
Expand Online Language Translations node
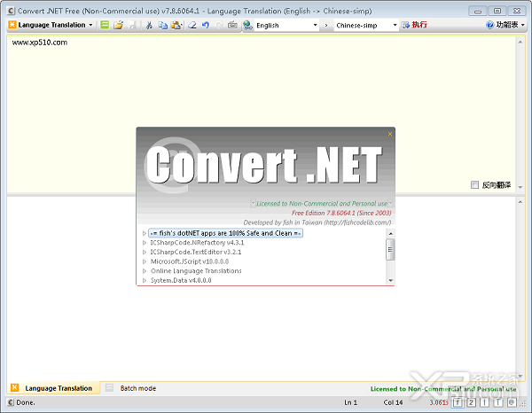pos(145,271)
